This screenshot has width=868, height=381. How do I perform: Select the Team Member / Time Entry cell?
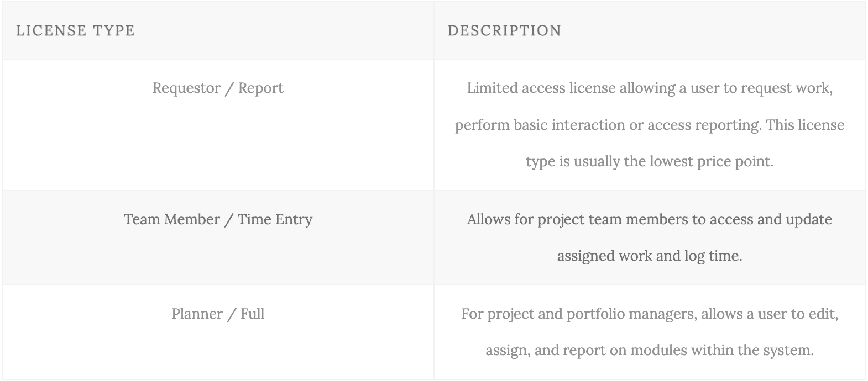click(x=218, y=238)
